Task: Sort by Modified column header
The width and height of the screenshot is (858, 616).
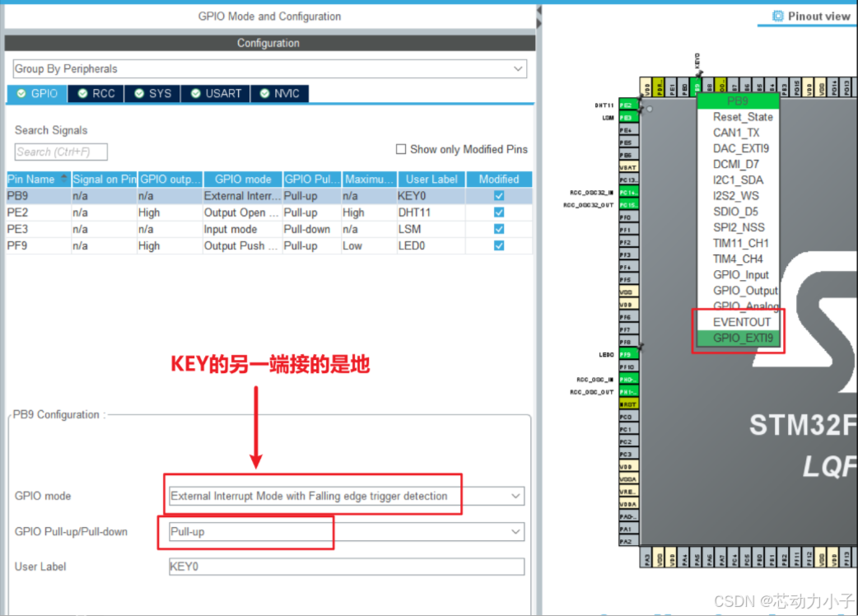Action: 499,180
